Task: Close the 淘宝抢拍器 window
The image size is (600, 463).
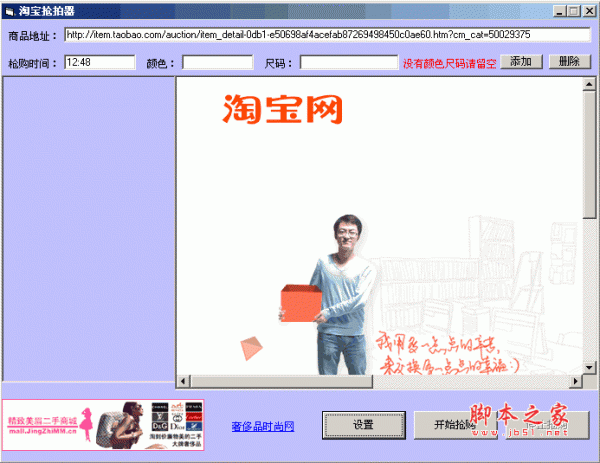Action: (589, 11)
